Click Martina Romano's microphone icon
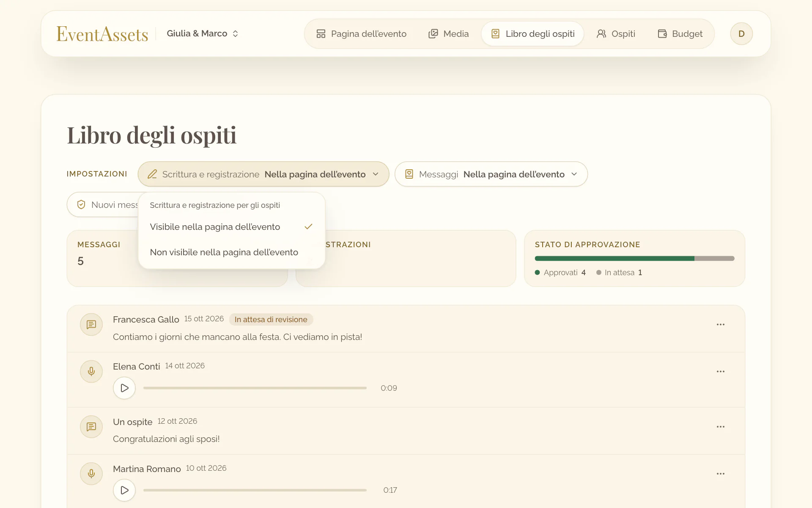The height and width of the screenshot is (508, 812). (x=91, y=474)
